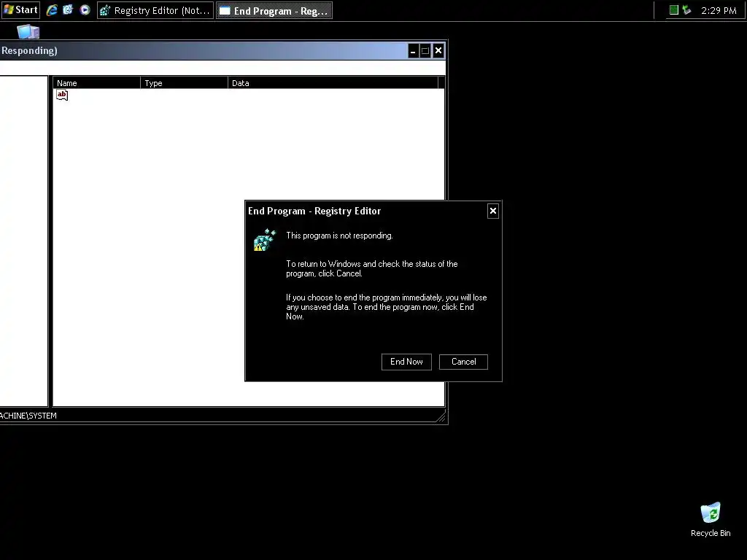Select the default string value icon

[x=62, y=96]
